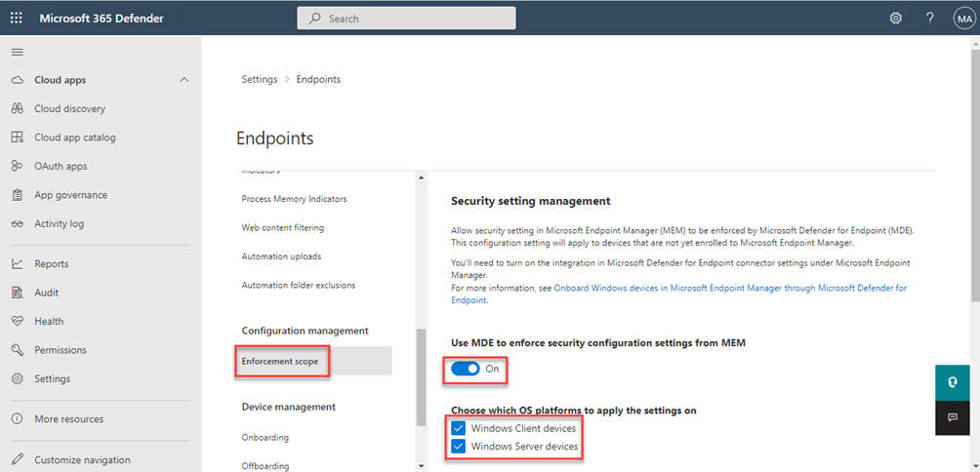Select Process Memory Indicators setting
The height and width of the screenshot is (472, 980).
[295, 199]
